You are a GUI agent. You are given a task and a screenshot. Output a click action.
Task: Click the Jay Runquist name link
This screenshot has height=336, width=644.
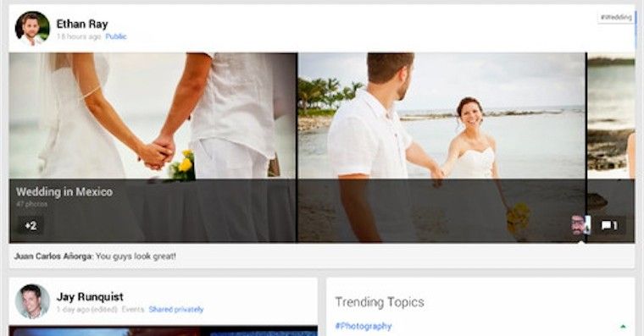point(90,296)
